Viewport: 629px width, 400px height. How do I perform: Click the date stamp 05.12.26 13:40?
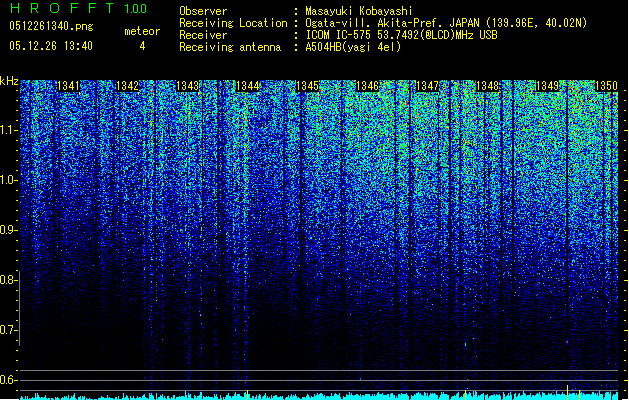[51, 46]
